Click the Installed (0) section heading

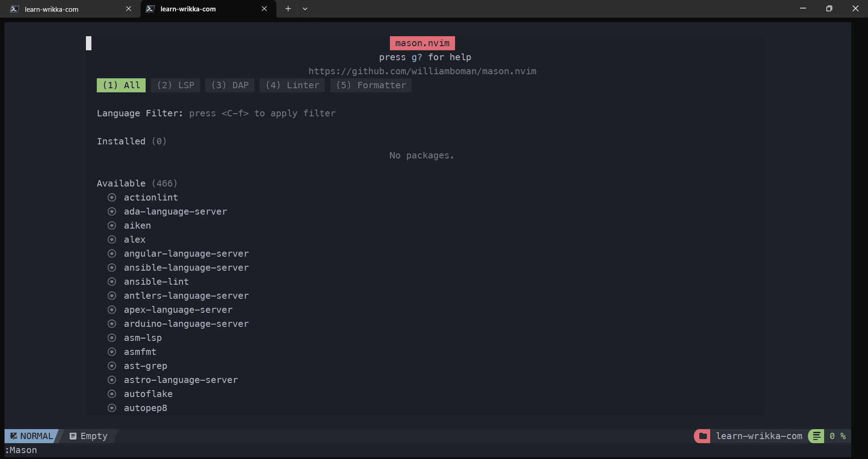click(132, 141)
